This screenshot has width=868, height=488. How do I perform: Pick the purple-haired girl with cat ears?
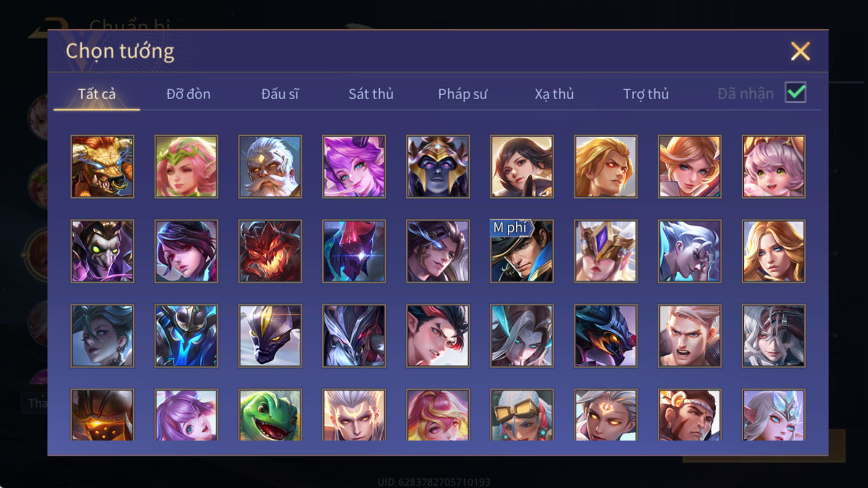click(354, 166)
